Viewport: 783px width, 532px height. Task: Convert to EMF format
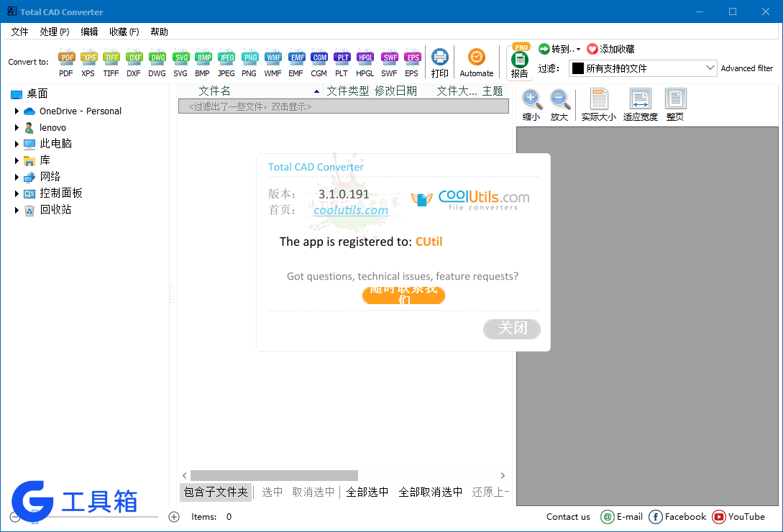[296, 63]
